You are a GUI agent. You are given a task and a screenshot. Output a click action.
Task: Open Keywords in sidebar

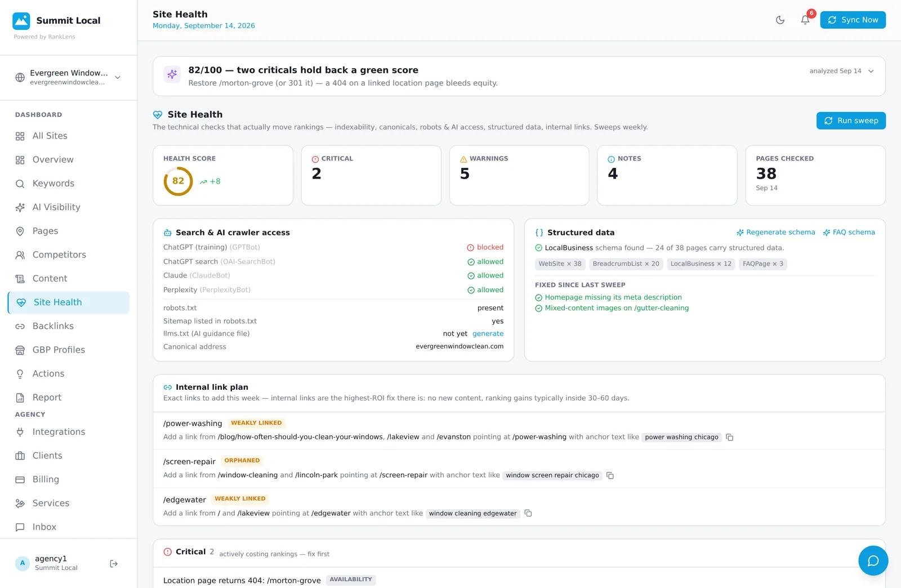click(x=68, y=184)
